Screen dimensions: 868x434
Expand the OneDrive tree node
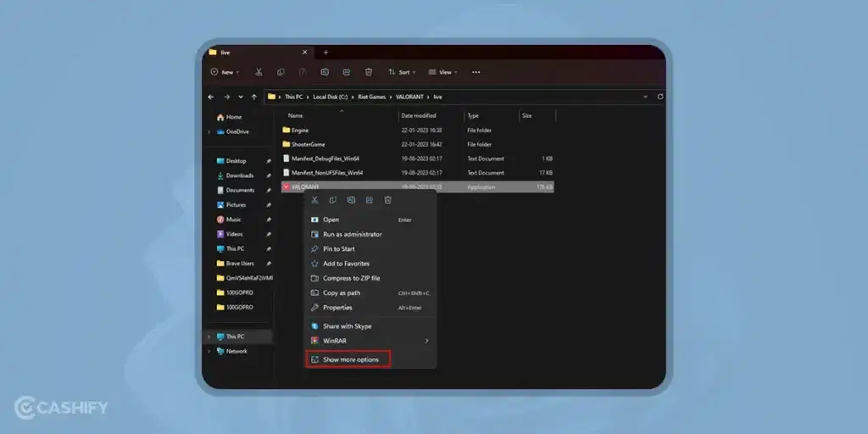pyautogui.click(x=209, y=131)
